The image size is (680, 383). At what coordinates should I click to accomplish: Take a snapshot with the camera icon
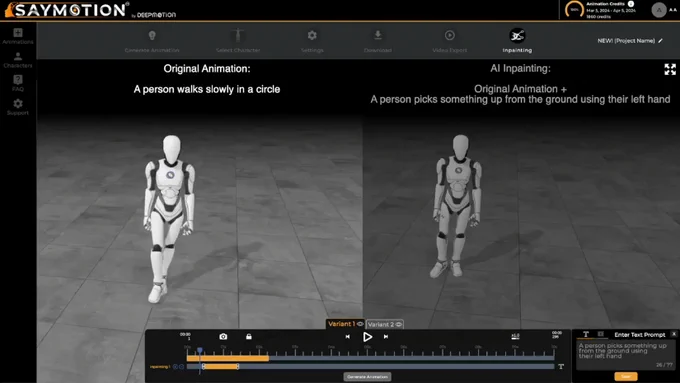tap(223, 337)
